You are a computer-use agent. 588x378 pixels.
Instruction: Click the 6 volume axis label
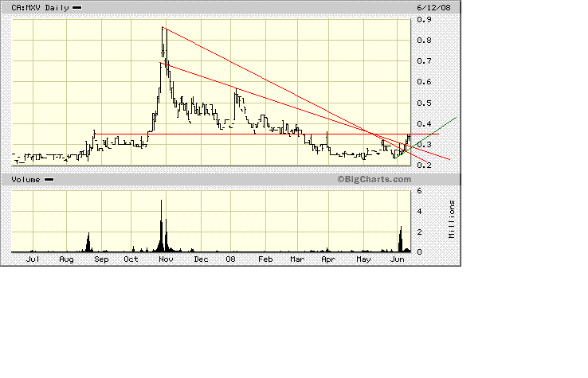(x=420, y=191)
